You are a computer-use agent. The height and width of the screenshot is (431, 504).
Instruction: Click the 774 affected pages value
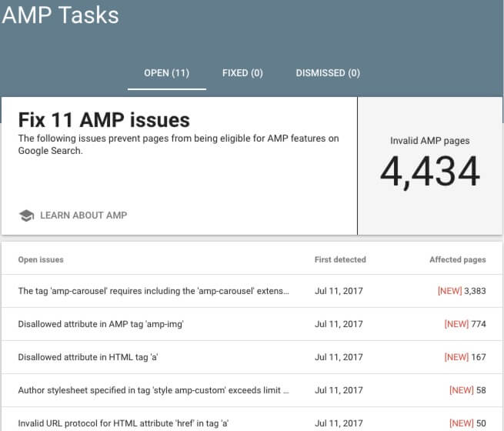click(x=479, y=324)
